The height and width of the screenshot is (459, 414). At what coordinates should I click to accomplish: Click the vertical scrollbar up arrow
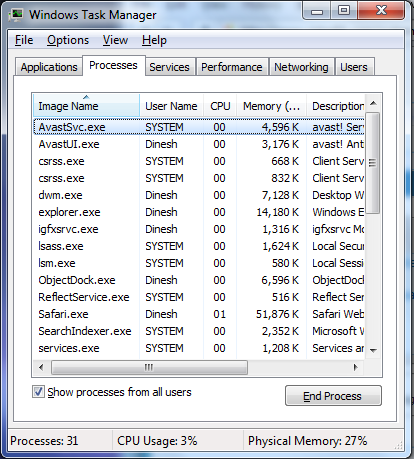coord(373,103)
